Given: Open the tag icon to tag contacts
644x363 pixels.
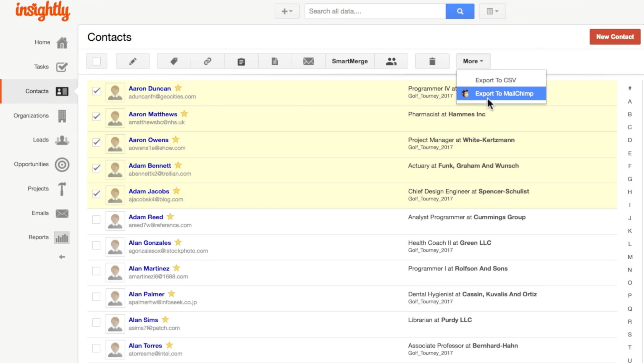Looking at the screenshot, I should (174, 61).
